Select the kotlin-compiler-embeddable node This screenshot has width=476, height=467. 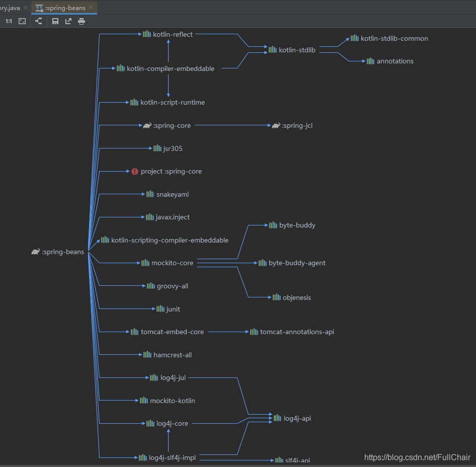[x=166, y=68]
